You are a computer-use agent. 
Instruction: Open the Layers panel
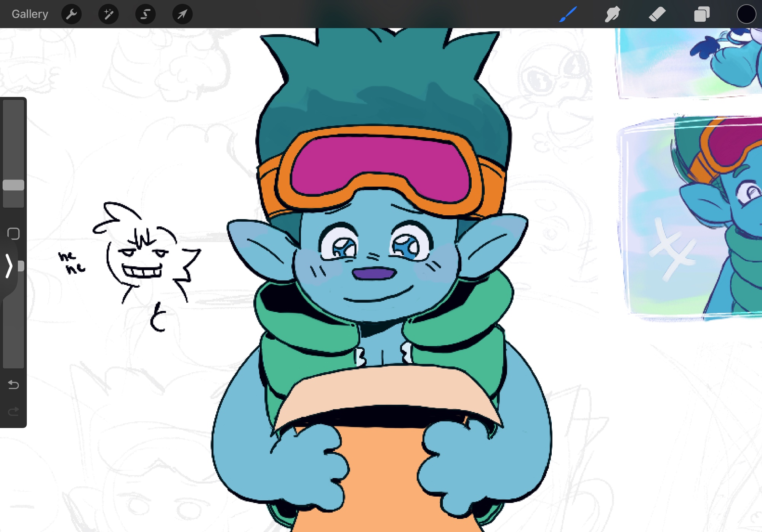pos(701,14)
